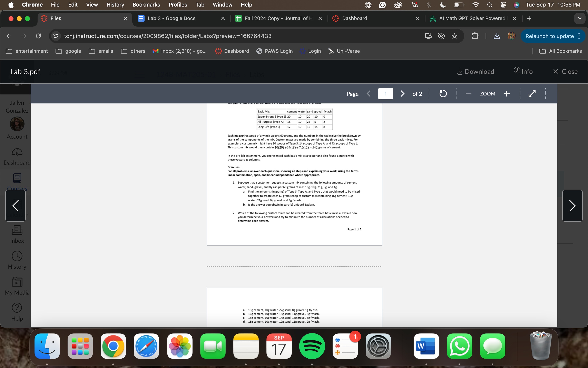Click the install app icon in address bar

[428, 36]
